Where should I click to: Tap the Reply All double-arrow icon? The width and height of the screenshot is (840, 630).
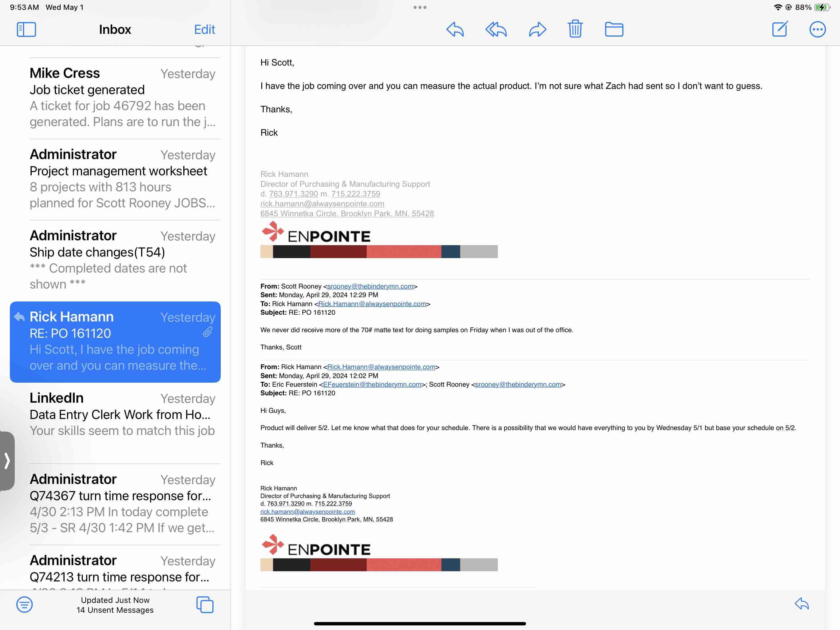(x=496, y=29)
